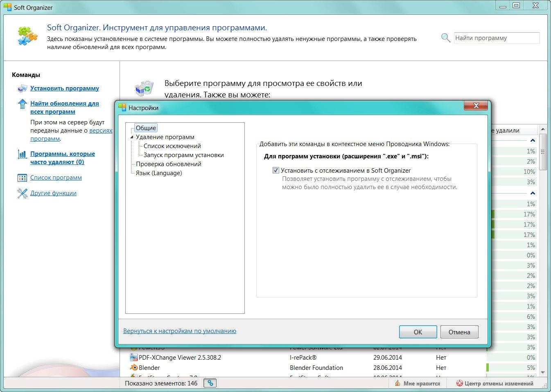Open Проверка обновлений settings page
The width and height of the screenshot is (551, 392).
coord(169,164)
